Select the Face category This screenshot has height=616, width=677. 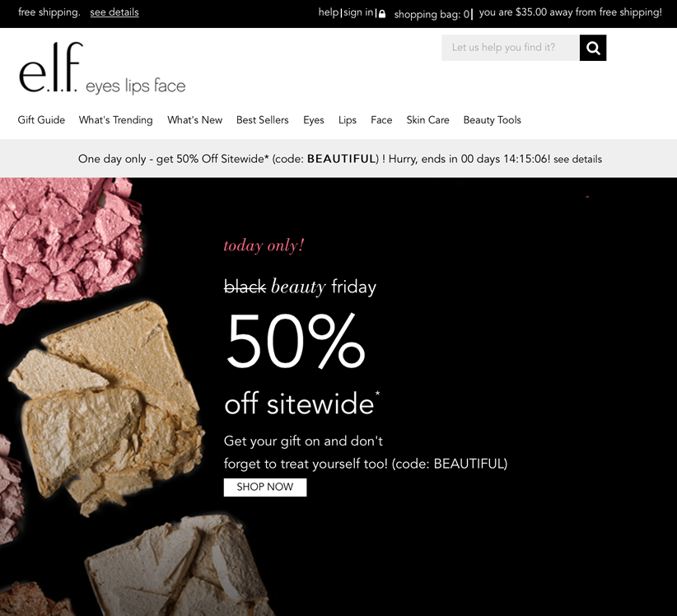(381, 120)
